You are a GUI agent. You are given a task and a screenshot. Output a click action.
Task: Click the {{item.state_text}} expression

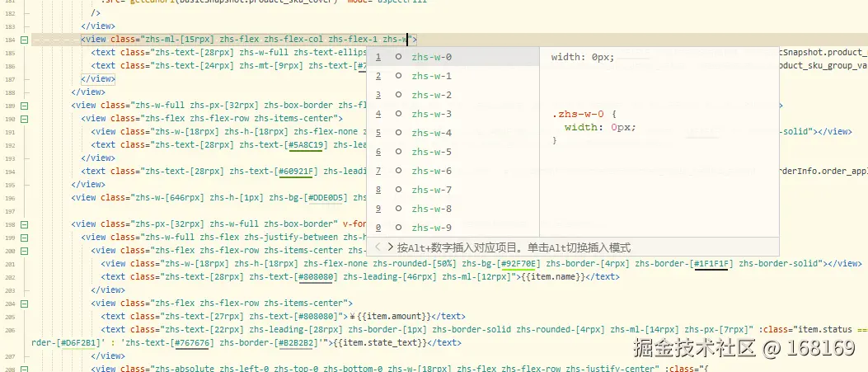(x=379, y=342)
